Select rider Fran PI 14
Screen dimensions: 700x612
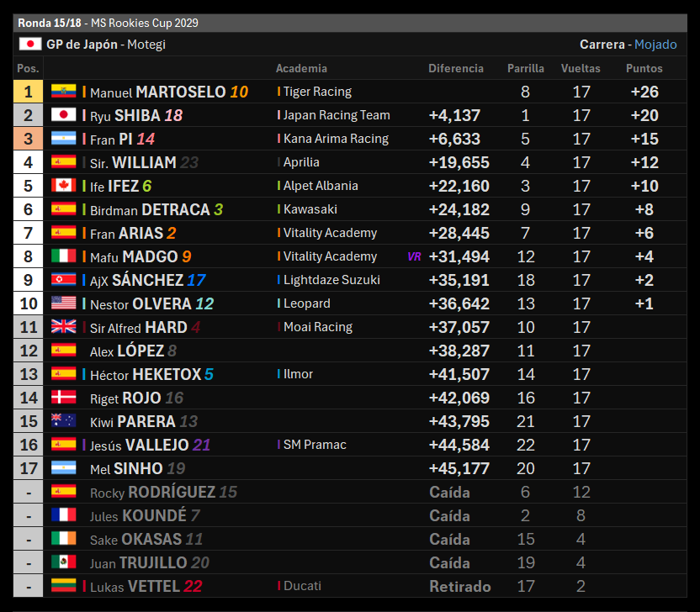[x=122, y=140]
